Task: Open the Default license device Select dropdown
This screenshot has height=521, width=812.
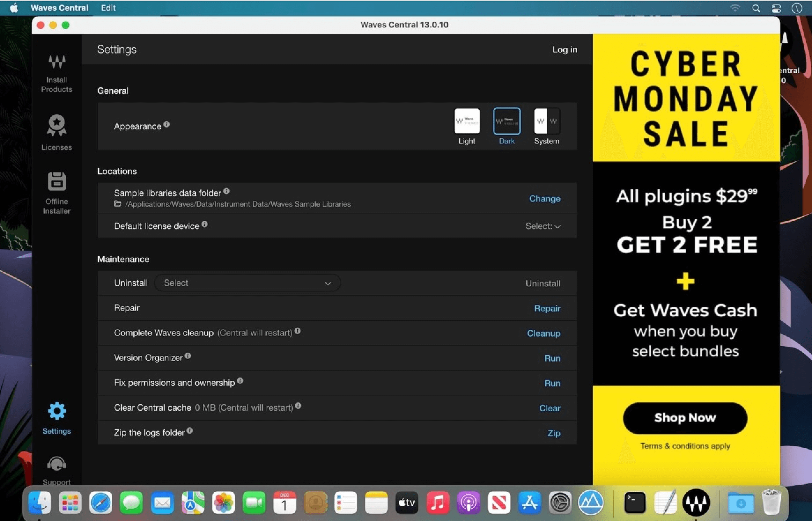Action: click(543, 226)
